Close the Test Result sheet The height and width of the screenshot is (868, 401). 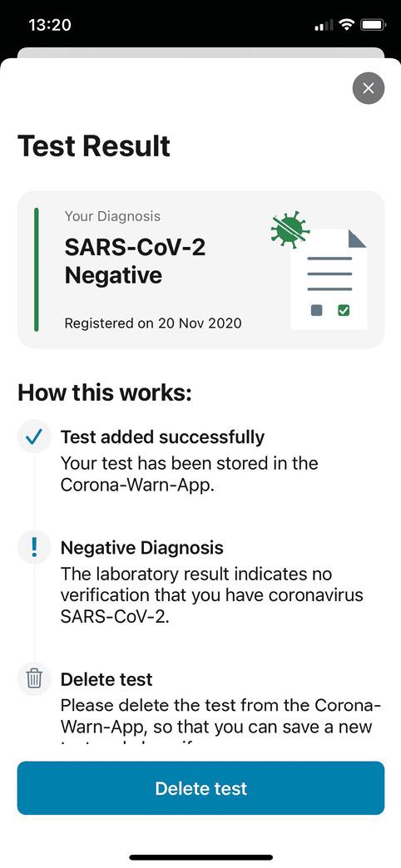369,88
